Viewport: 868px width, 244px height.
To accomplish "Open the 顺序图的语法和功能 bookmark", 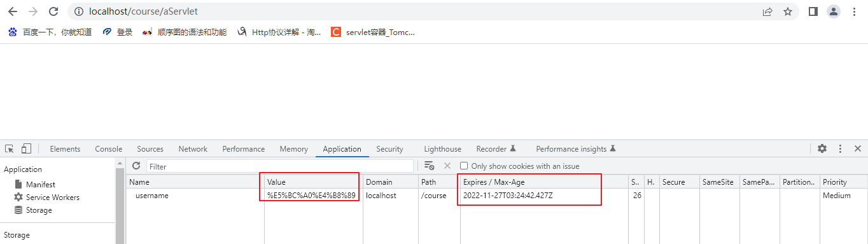I will [185, 32].
